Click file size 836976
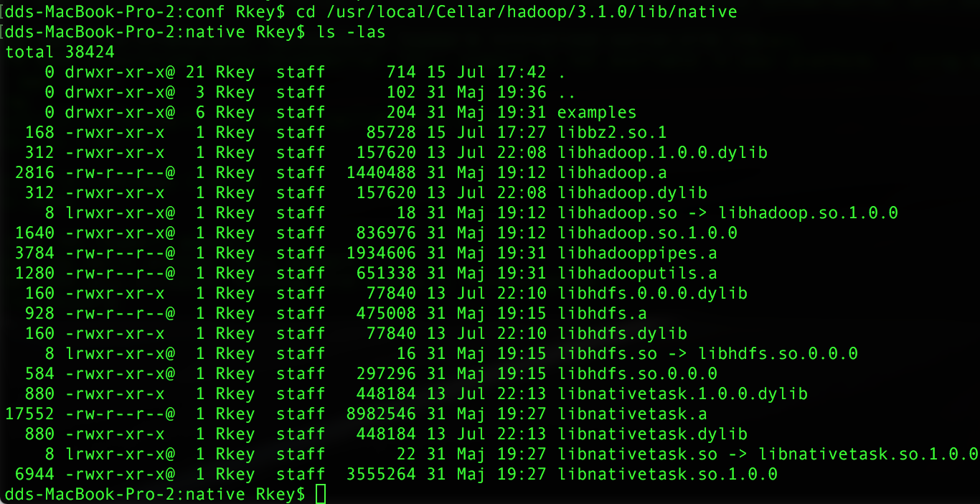The width and height of the screenshot is (980, 504). point(386,233)
